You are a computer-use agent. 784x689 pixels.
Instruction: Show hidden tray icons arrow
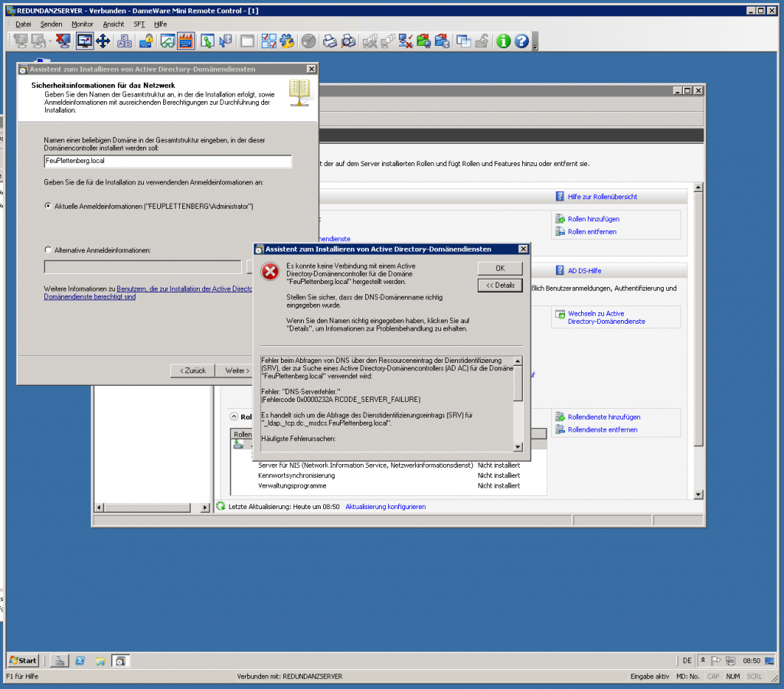pos(703,661)
